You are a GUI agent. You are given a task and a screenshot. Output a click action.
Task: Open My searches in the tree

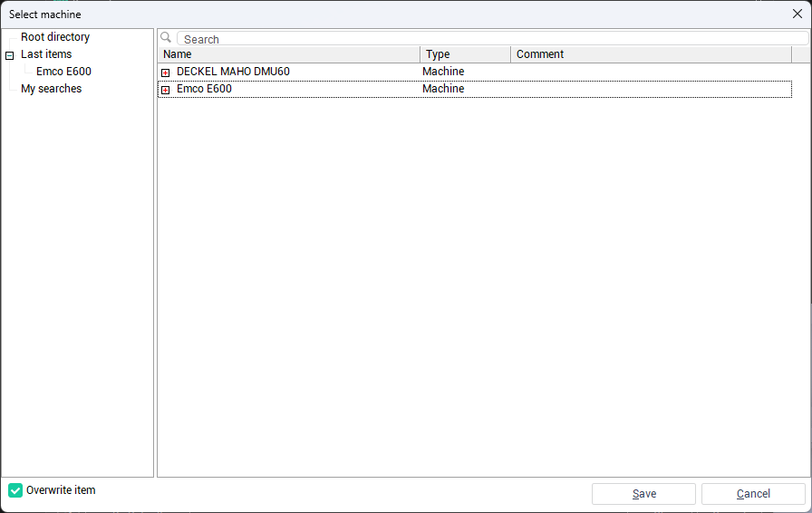[x=51, y=89]
